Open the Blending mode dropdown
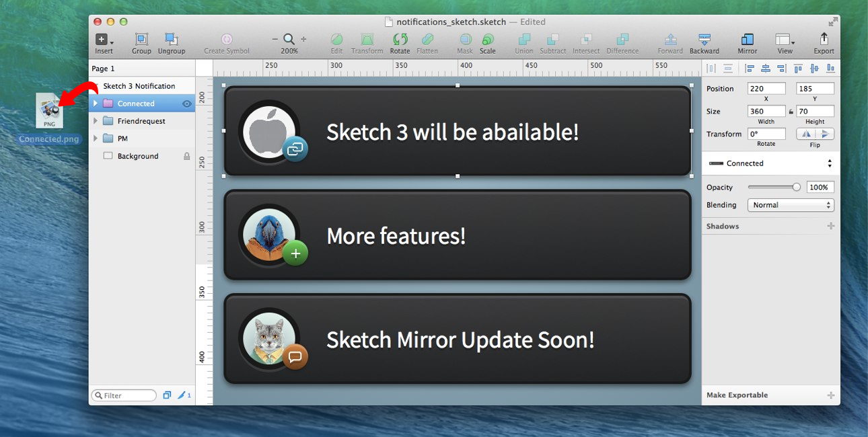 pyautogui.click(x=791, y=205)
